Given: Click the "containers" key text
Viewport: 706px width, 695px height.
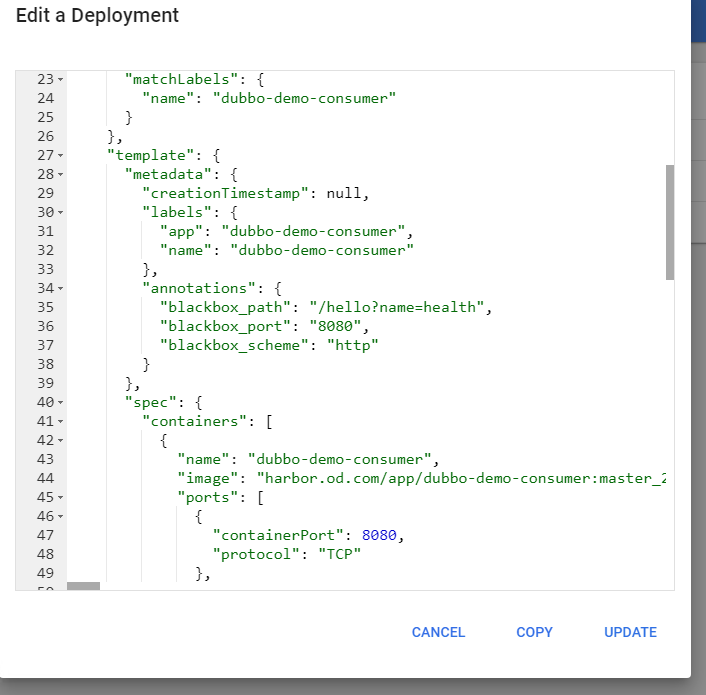Looking at the screenshot, I should pyautogui.click(x=195, y=422).
